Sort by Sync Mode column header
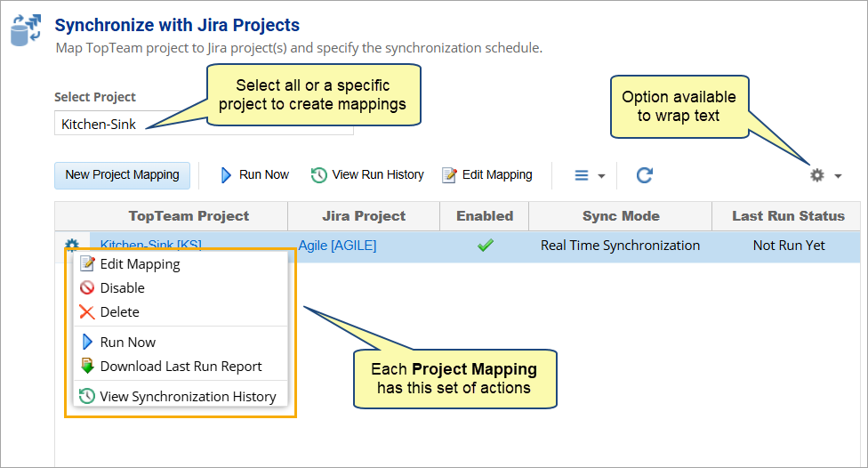The height and width of the screenshot is (468, 868). (x=621, y=216)
